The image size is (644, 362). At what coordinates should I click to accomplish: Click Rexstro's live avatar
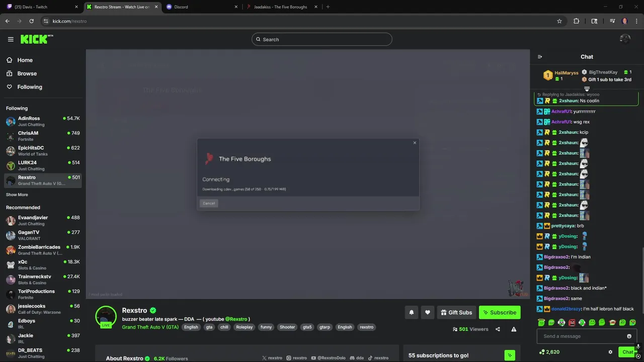(x=106, y=316)
